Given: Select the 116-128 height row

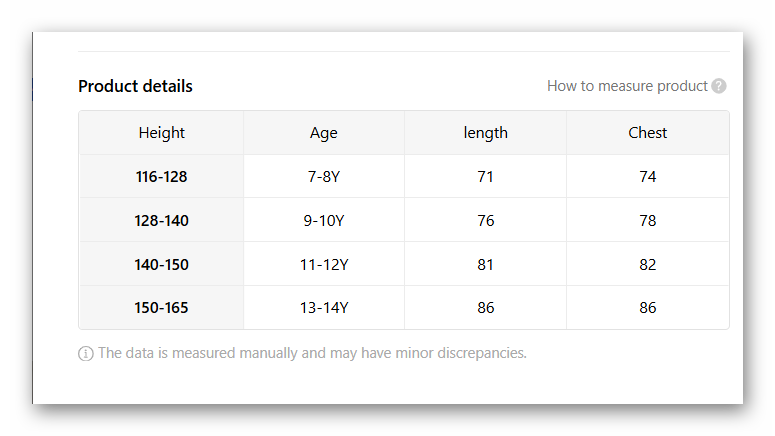Looking at the screenshot, I should pos(162,177).
